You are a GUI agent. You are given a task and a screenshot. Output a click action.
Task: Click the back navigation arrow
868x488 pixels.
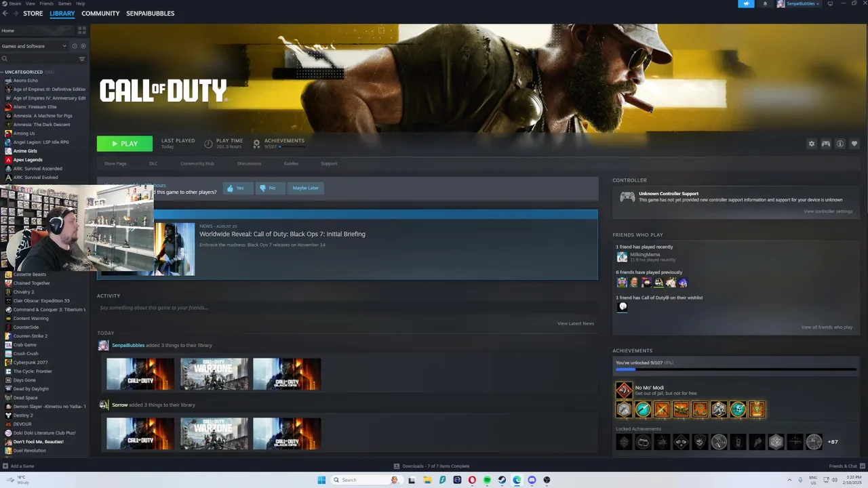pos(5,14)
